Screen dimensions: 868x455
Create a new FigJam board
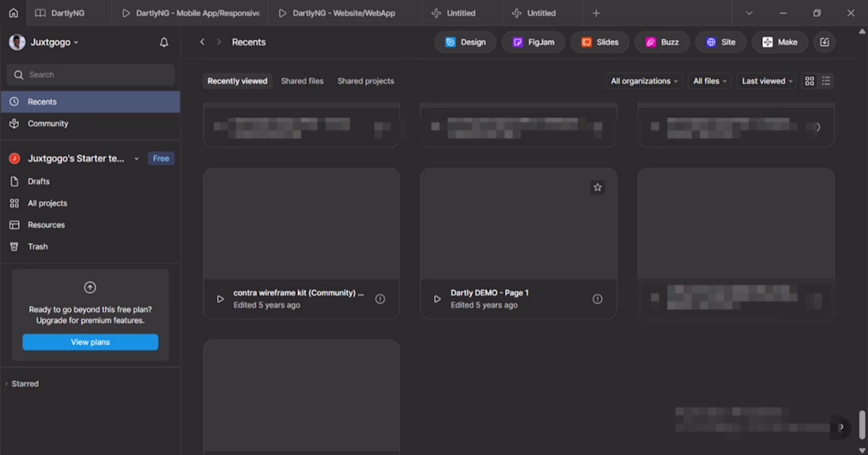[533, 43]
